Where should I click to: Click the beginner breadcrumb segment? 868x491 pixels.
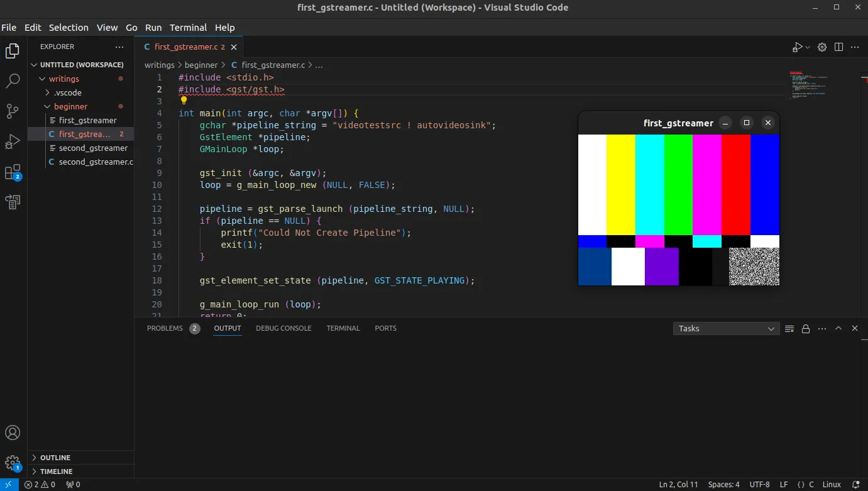click(201, 65)
